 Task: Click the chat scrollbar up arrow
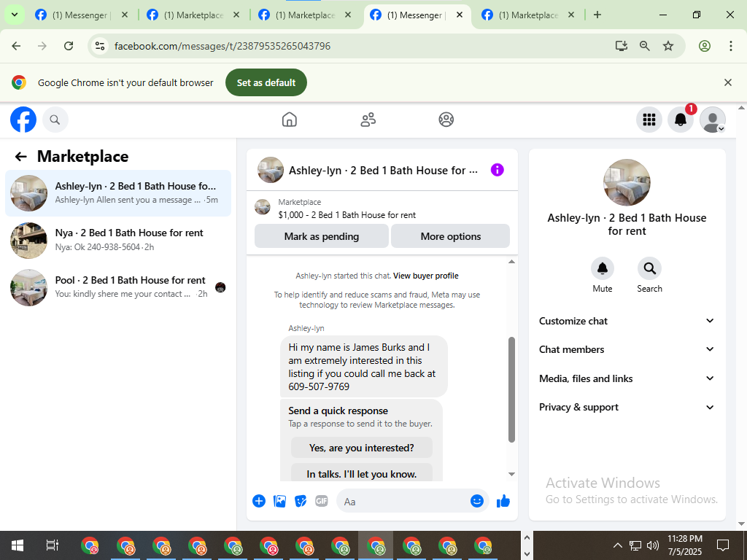pyautogui.click(x=511, y=262)
